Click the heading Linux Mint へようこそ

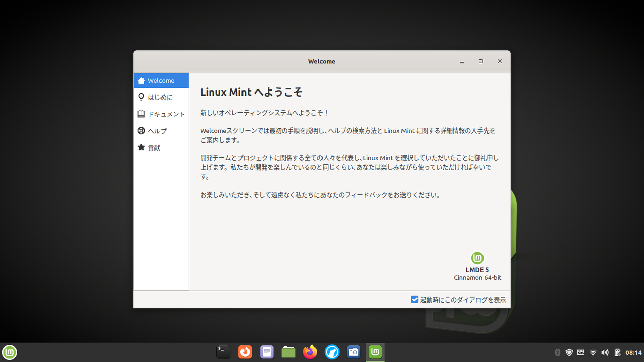(x=252, y=93)
